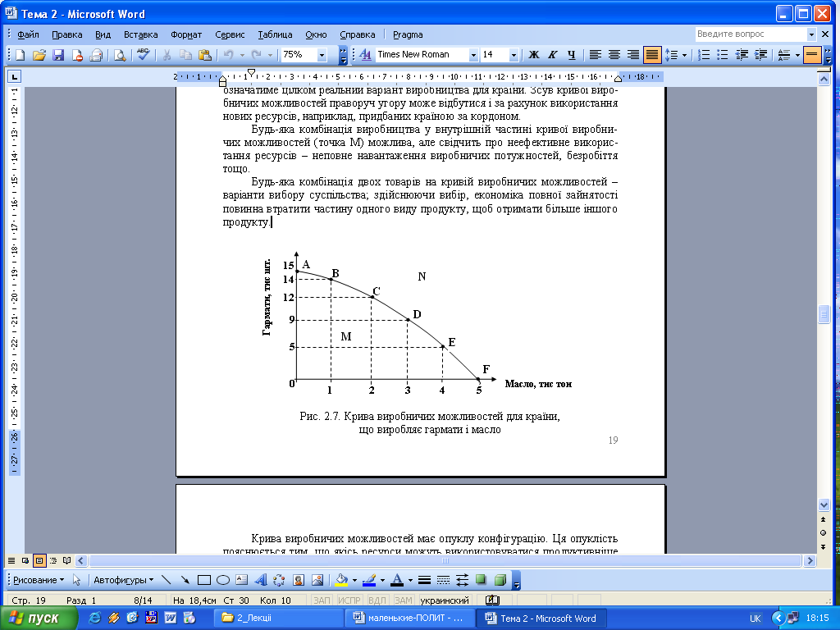The height and width of the screenshot is (630, 840).
Task: Switch to Reading Layout view
Action: pos(67,560)
